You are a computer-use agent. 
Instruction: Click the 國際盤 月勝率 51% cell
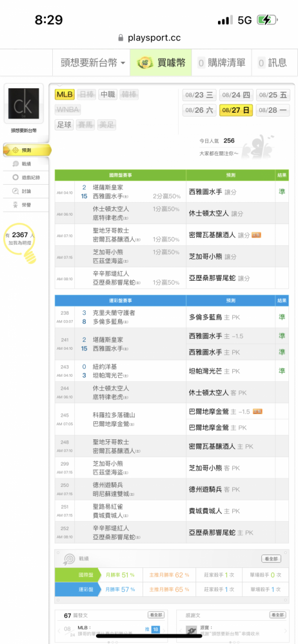click(120, 575)
